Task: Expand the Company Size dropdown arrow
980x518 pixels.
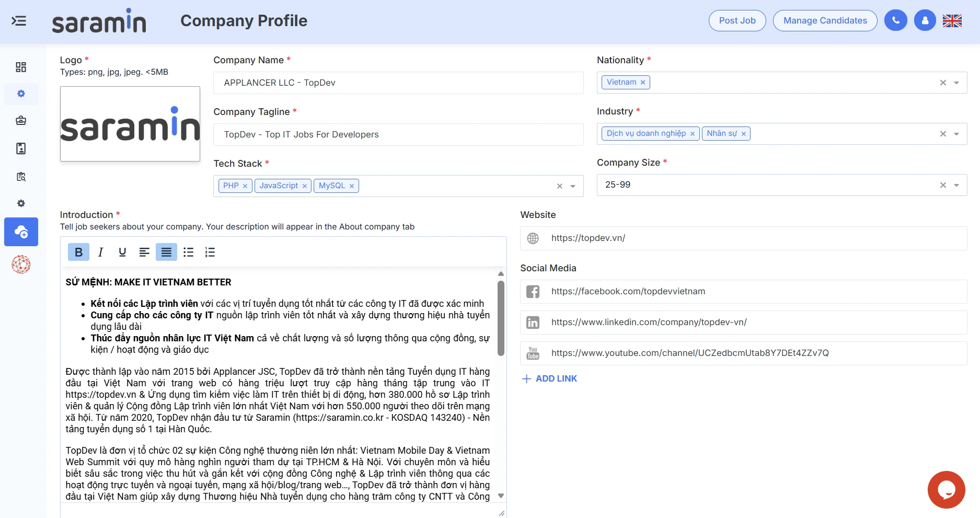Action: 956,185
